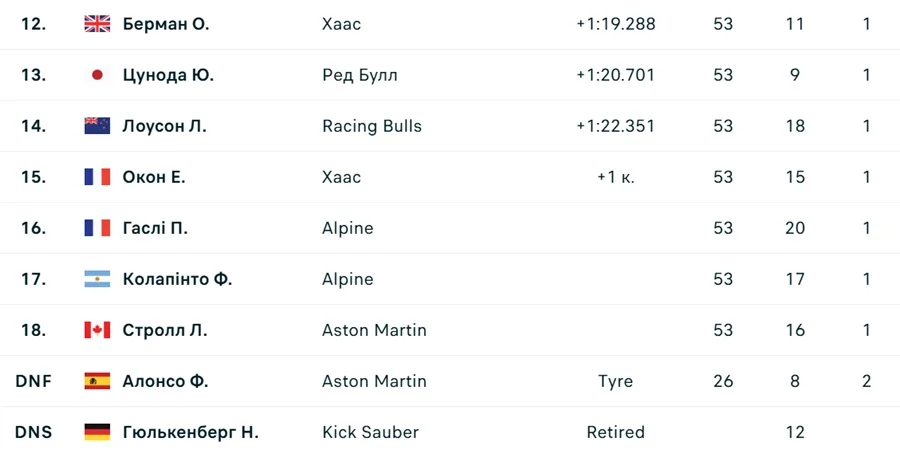Viewport: 900px width, 457px height.
Task: Open Kick Sauber team entry
Action: (x=370, y=432)
